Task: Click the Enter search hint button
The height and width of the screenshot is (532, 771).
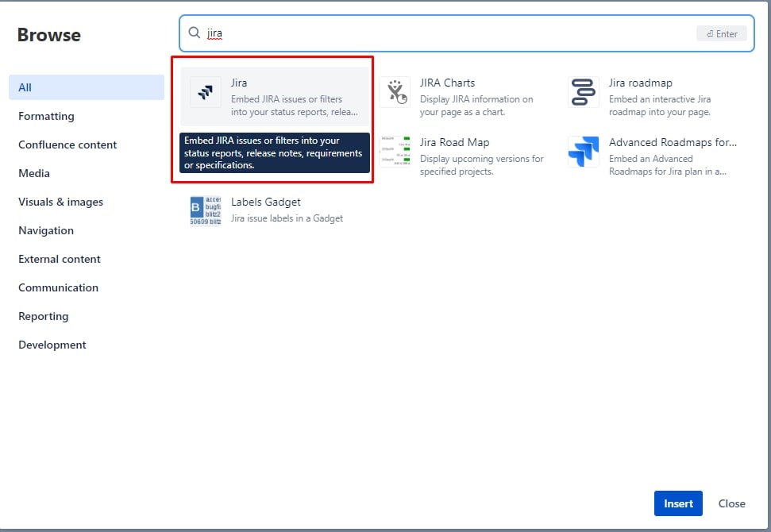Action: point(722,33)
